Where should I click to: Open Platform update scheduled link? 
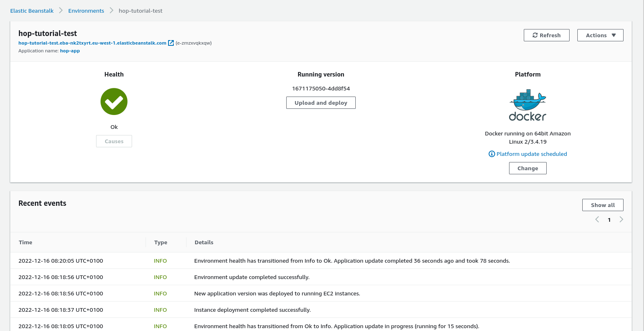coord(532,154)
